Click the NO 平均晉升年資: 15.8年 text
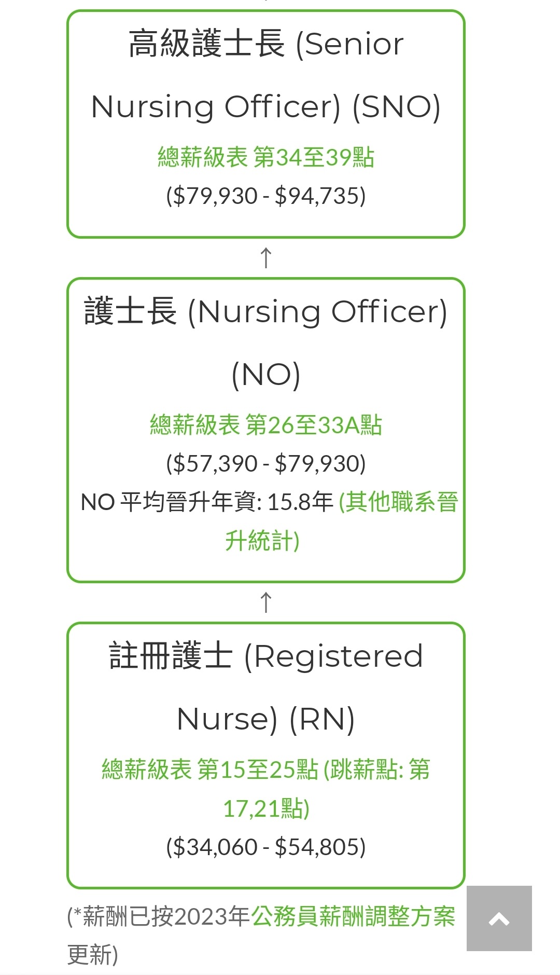The height and width of the screenshot is (975, 560). point(207,502)
